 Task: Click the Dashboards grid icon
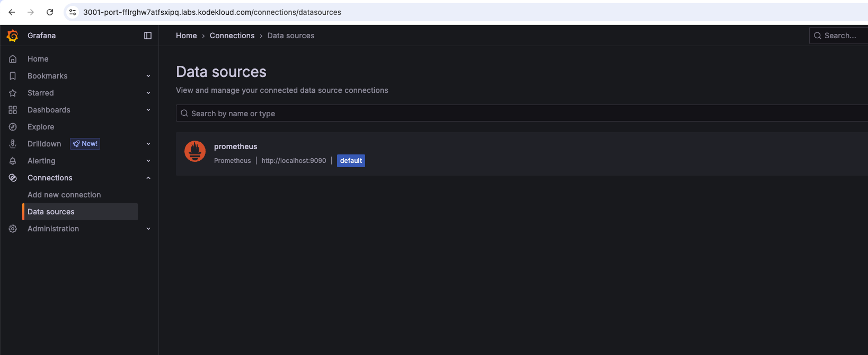(13, 110)
